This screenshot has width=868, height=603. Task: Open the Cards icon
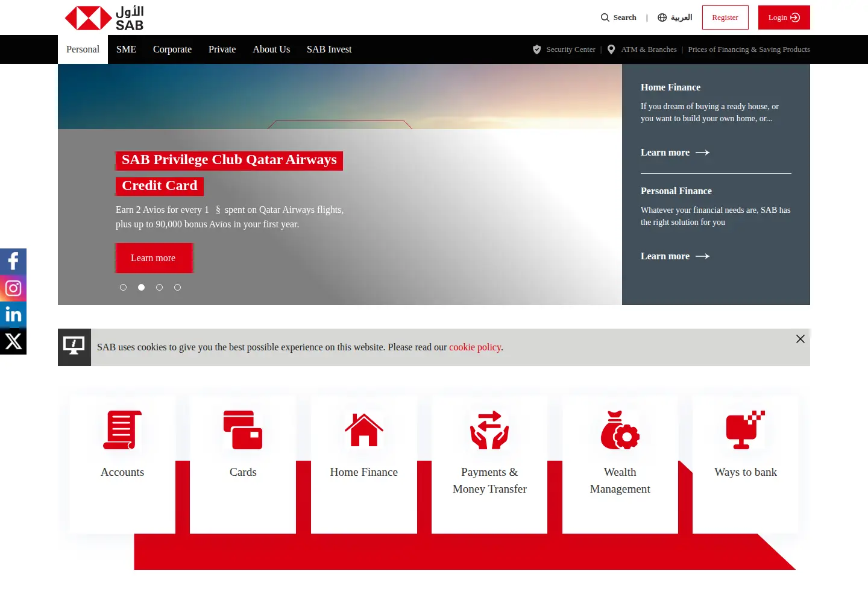[243, 430]
